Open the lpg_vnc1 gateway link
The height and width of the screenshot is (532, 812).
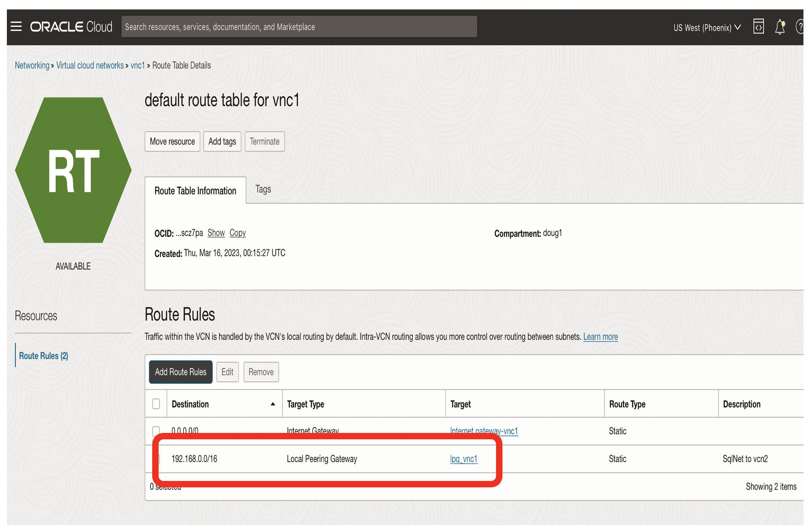[x=463, y=459]
